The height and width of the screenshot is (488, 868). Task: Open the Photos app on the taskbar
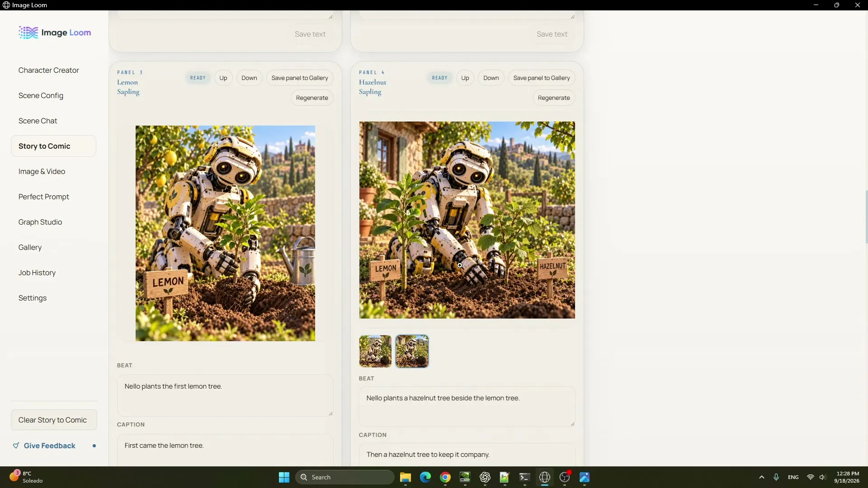[x=585, y=477]
